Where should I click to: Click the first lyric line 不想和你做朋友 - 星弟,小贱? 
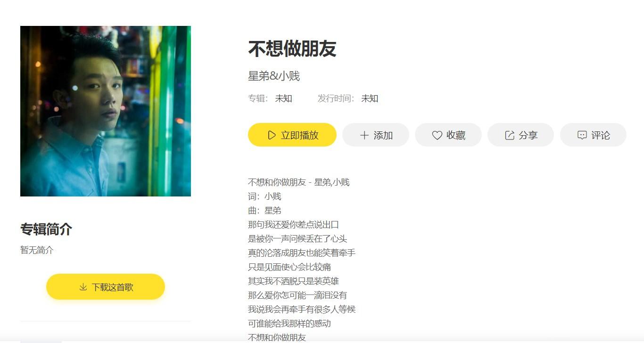pyautogui.click(x=299, y=182)
